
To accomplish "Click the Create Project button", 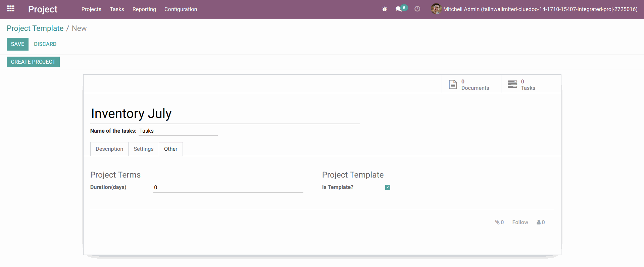I will click(33, 62).
